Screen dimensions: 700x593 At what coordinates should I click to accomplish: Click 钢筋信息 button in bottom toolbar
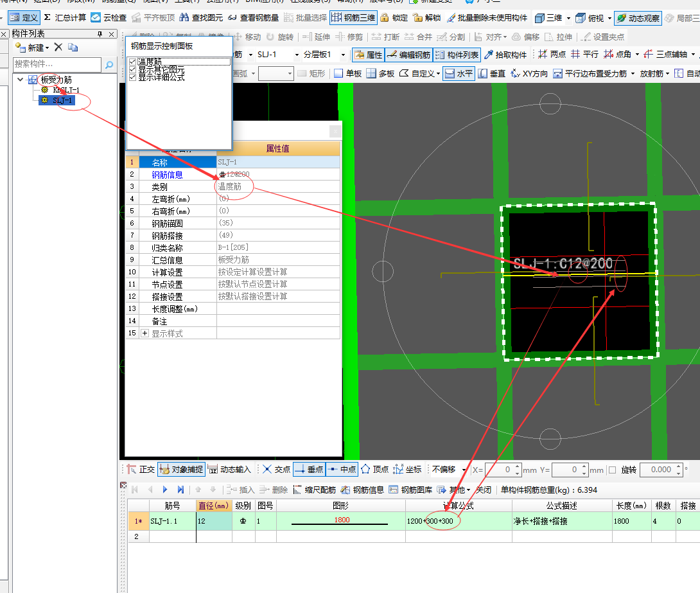tap(362, 490)
